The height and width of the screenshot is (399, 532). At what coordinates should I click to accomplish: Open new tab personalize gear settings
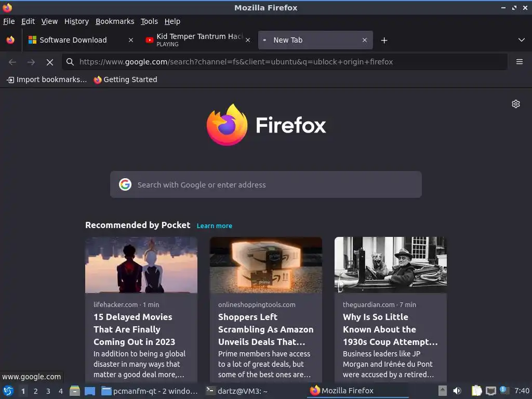(516, 104)
